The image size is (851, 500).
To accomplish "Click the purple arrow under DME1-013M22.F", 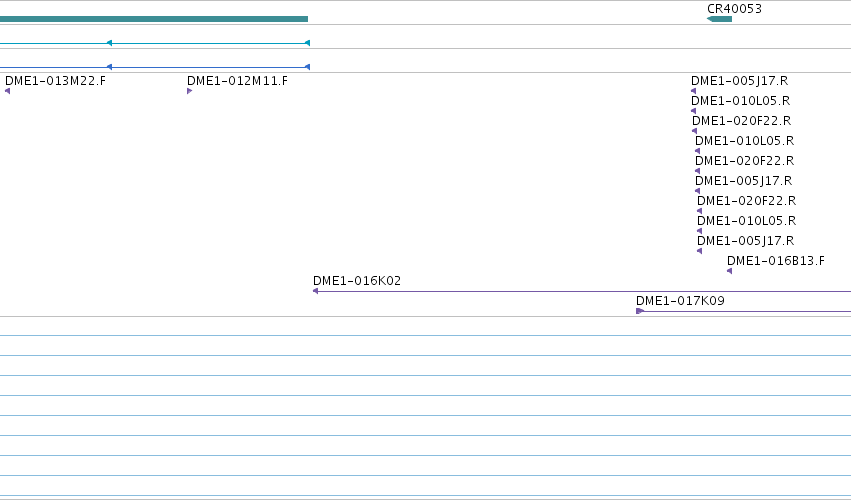I will pyautogui.click(x=8, y=91).
